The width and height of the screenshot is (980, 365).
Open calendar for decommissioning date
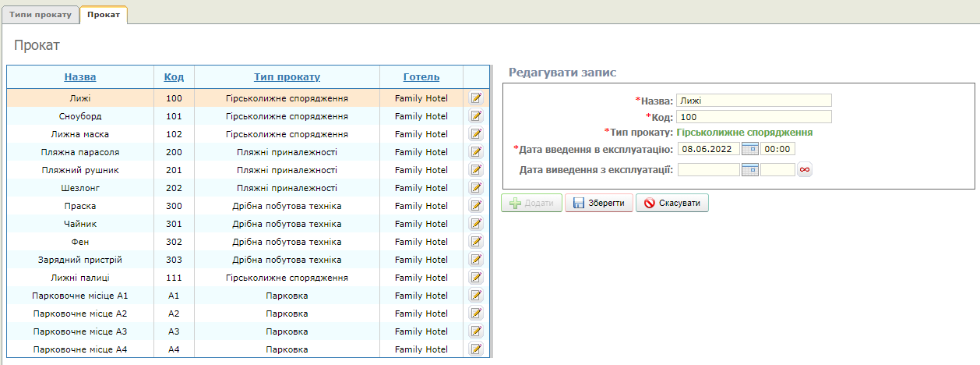click(749, 170)
